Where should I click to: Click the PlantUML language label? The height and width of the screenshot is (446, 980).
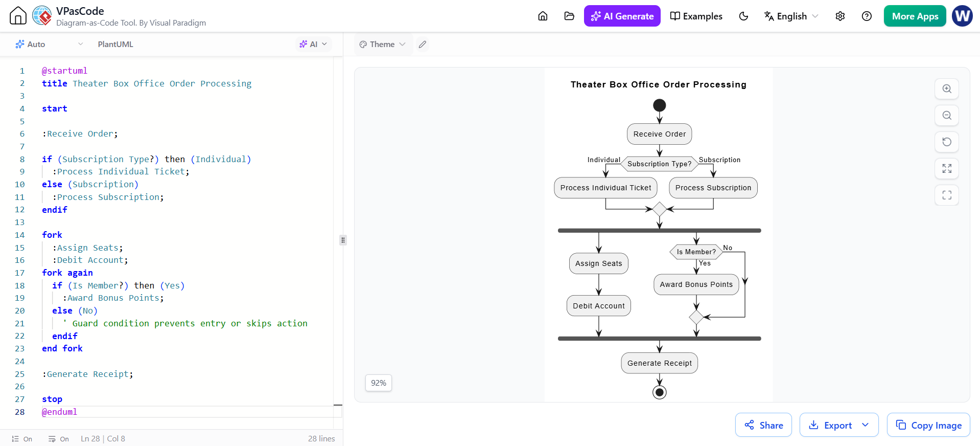(115, 44)
